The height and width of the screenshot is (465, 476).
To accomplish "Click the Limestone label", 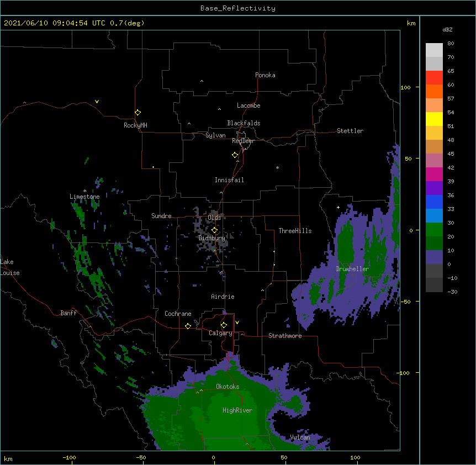I will tap(84, 197).
